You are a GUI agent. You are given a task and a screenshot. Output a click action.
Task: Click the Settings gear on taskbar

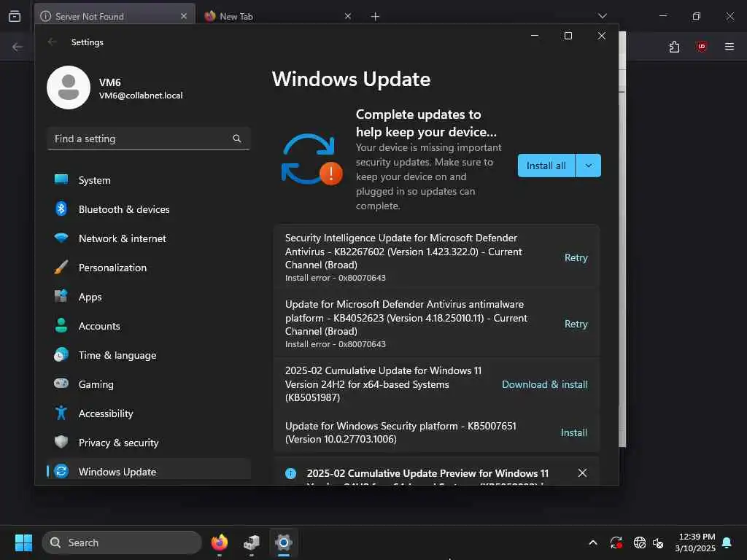click(x=284, y=542)
